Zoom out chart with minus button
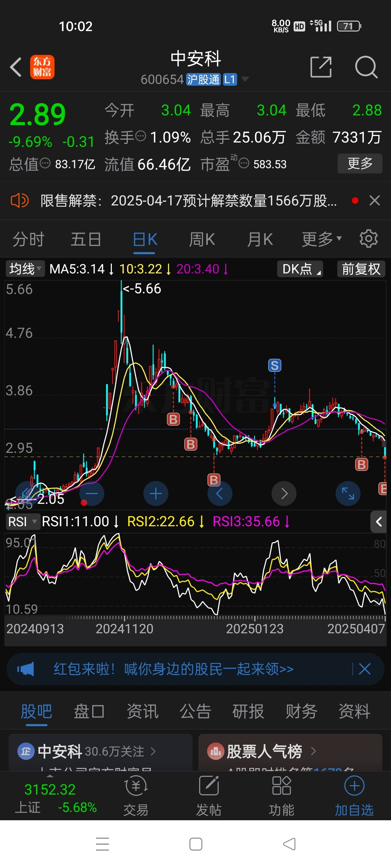The image size is (391, 868). [x=92, y=493]
